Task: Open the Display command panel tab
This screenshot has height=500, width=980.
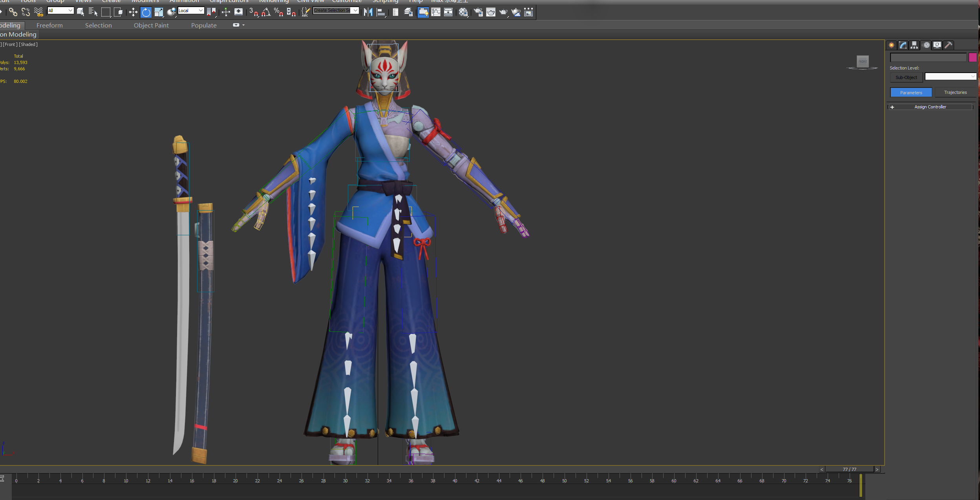Action: [x=937, y=45]
